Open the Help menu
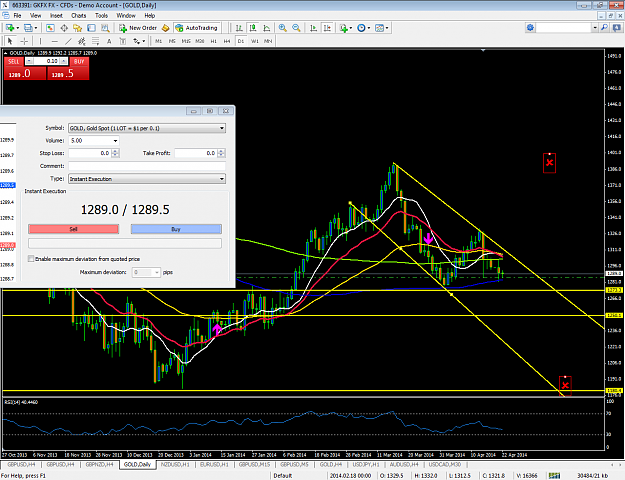 pos(149,16)
